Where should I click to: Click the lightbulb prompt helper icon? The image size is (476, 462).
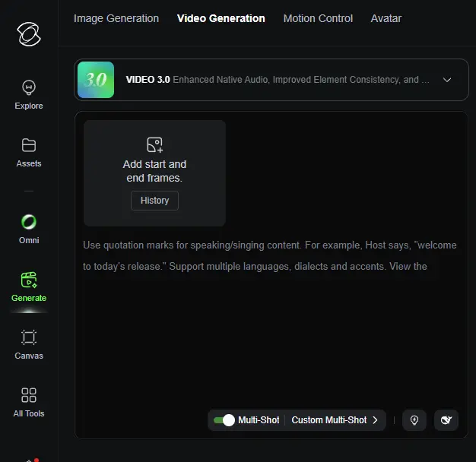[414, 420]
